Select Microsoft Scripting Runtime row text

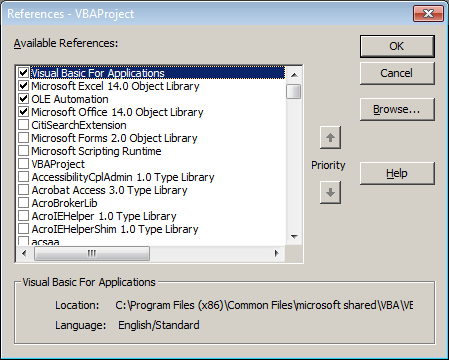96,151
